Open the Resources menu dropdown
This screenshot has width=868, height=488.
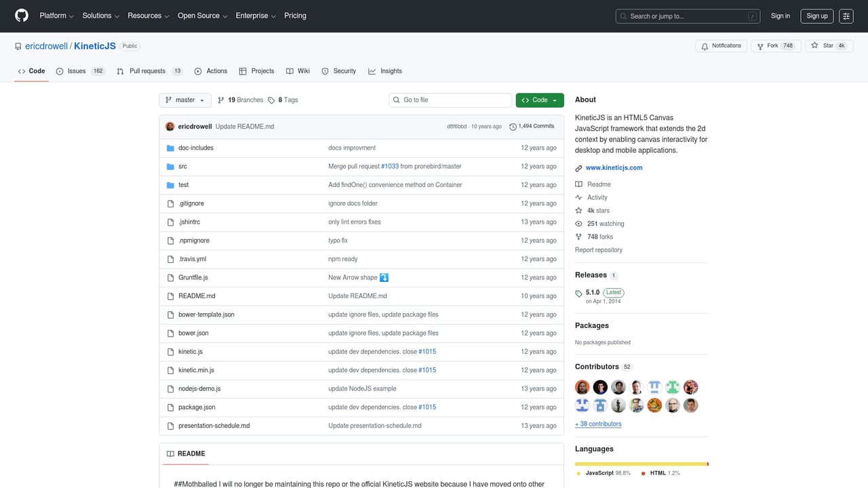(147, 16)
